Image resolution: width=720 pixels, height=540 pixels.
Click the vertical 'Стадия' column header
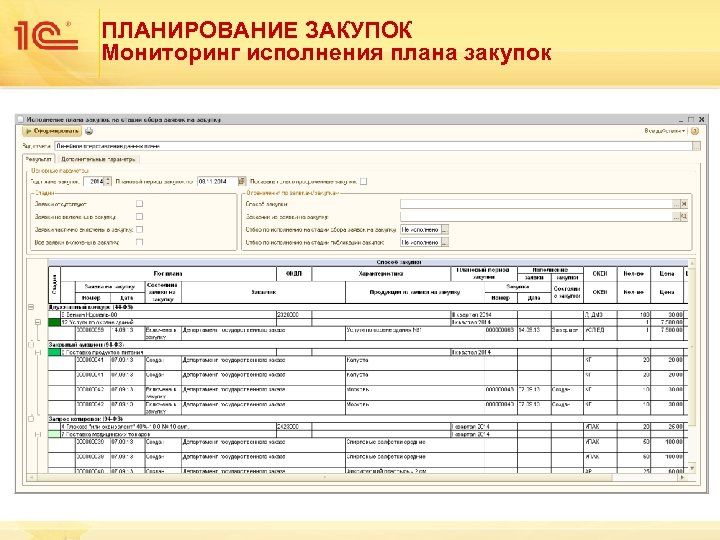pos(54,285)
